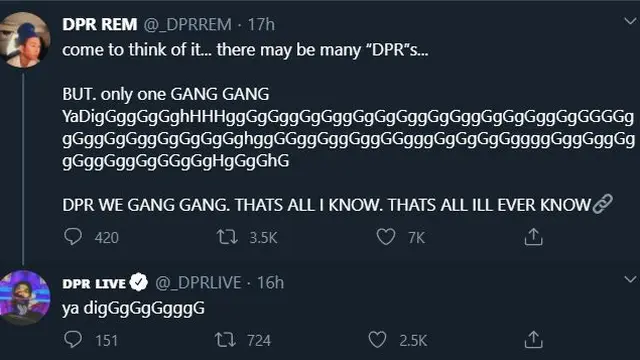Expand options chevron on DPR LIVE's tweet
The image size is (640, 360).
[630, 280]
